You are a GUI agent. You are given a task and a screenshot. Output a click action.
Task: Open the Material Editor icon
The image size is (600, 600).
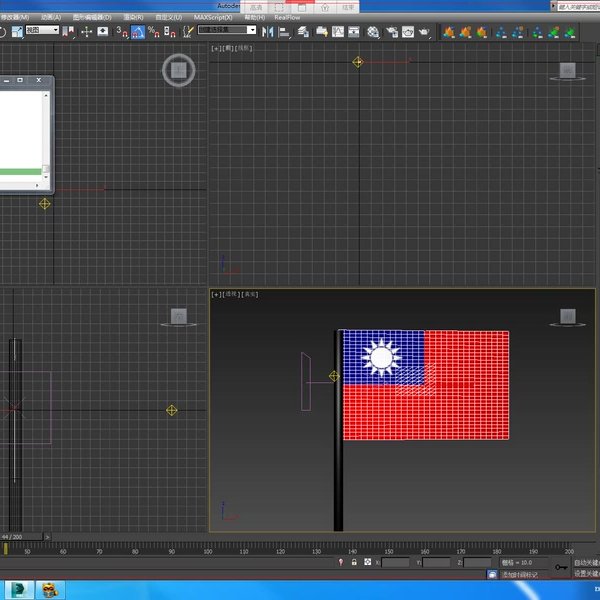tap(373, 32)
